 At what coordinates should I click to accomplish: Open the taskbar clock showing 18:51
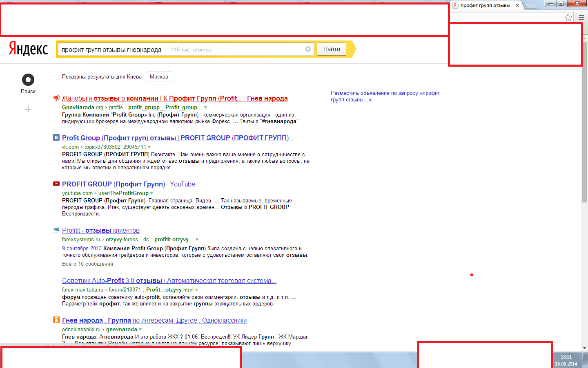(x=566, y=360)
